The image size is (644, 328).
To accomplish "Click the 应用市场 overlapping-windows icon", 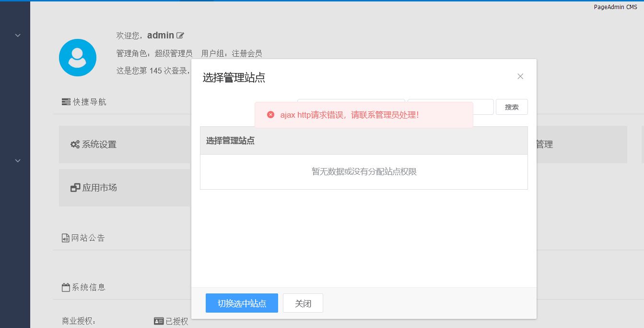I will (x=75, y=188).
